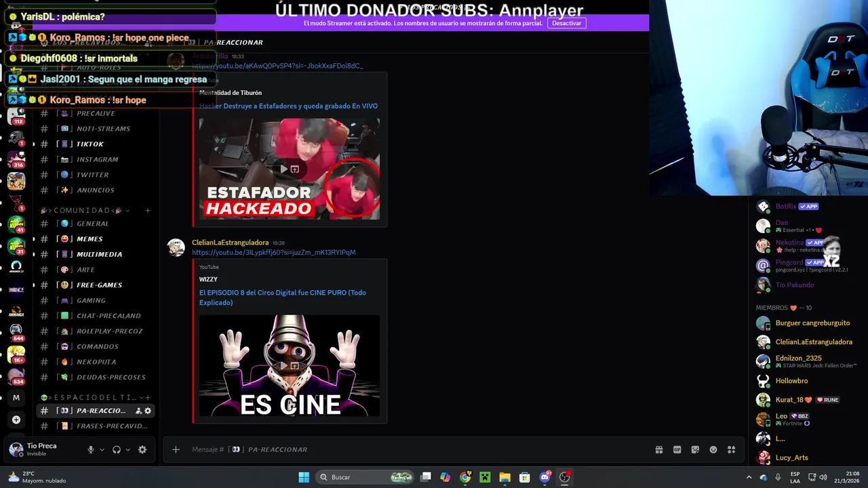This screenshot has width=868, height=488.
Task: Open Task View from the taskbar
Action: (x=425, y=477)
